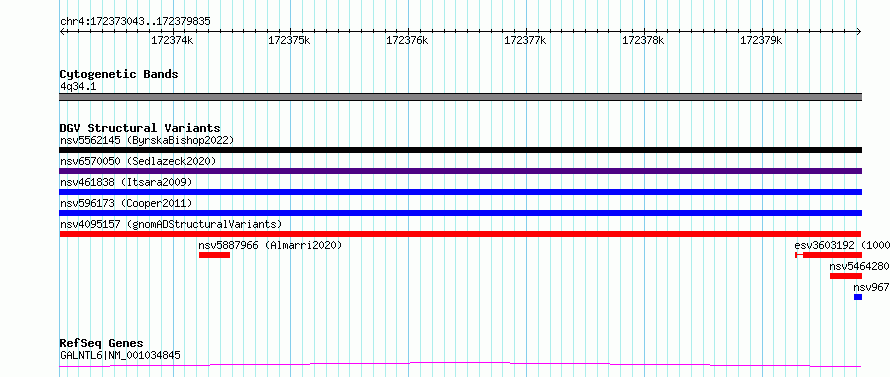The width and height of the screenshot is (890, 377).
Task: Open the nsv6570050 (Sedlazeck2020) label
Action: coord(138,161)
